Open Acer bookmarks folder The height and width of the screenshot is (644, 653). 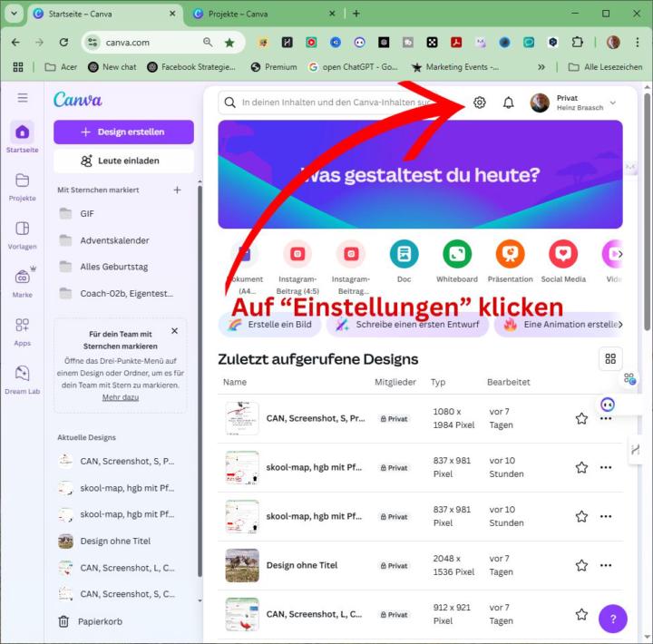click(61, 66)
